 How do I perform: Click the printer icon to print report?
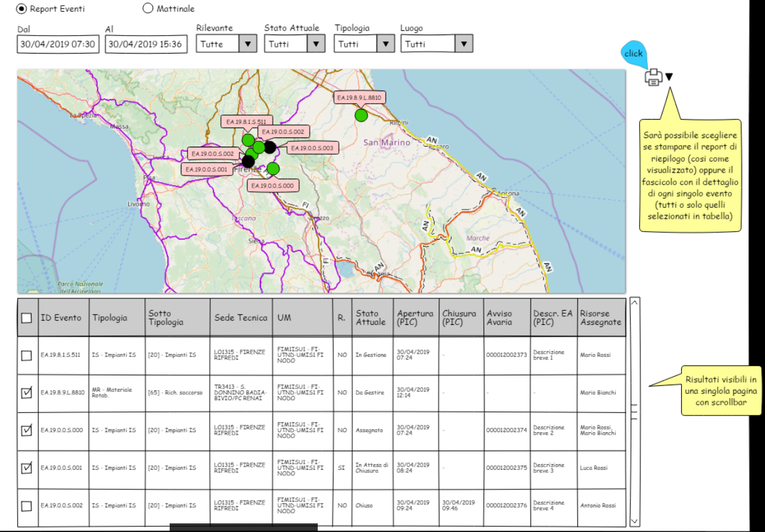pyautogui.click(x=653, y=77)
